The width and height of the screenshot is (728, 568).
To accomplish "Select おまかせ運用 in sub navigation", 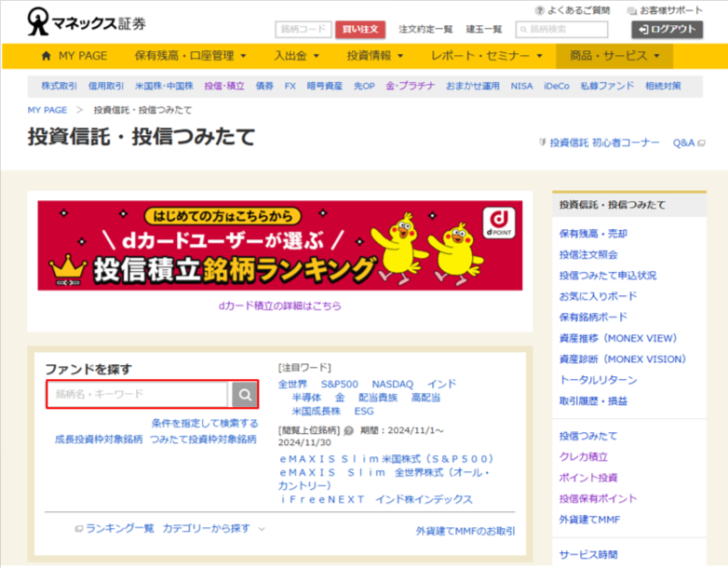I will (473, 86).
